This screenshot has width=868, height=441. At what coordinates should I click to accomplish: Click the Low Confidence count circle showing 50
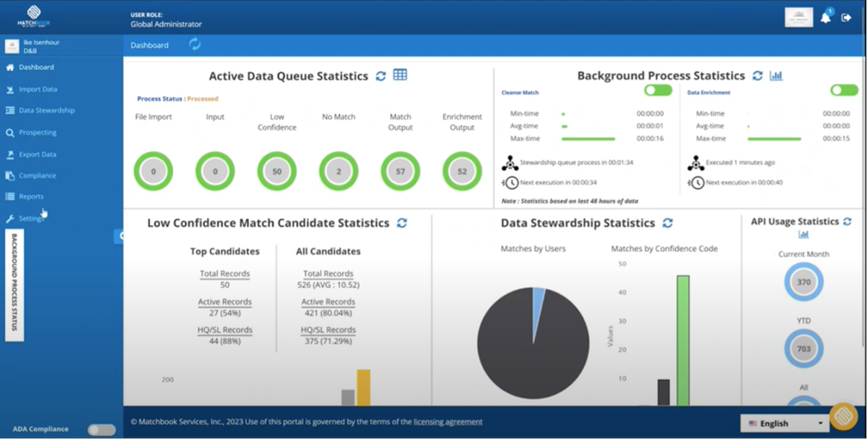pyautogui.click(x=277, y=171)
